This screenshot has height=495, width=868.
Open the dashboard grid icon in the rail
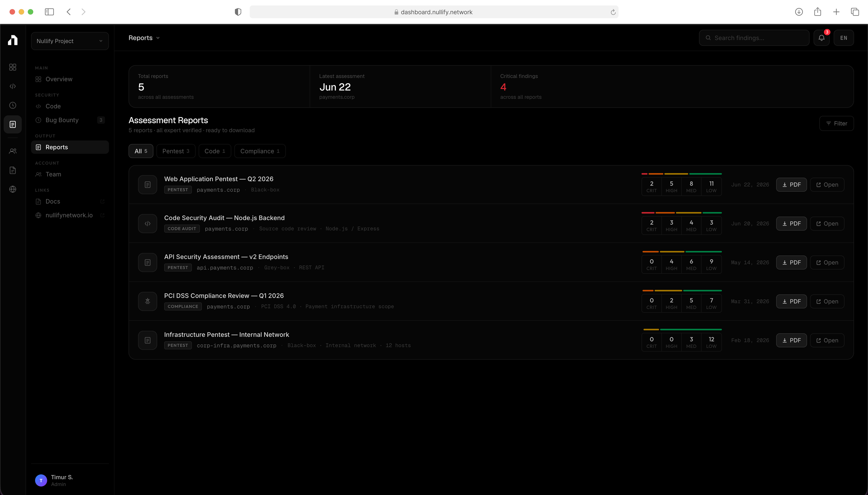pyautogui.click(x=13, y=67)
